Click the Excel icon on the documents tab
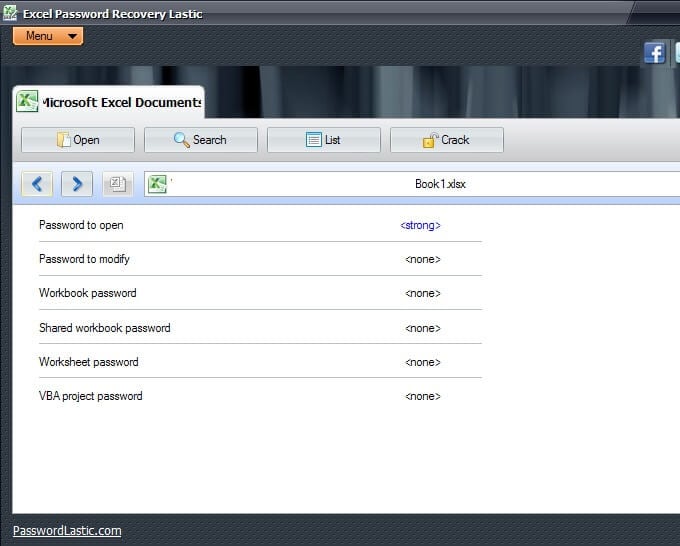This screenshot has height=546, width=680. tap(27, 101)
